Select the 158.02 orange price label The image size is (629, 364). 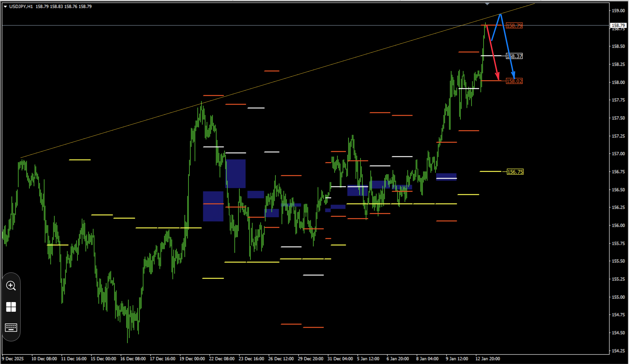pyautogui.click(x=514, y=81)
